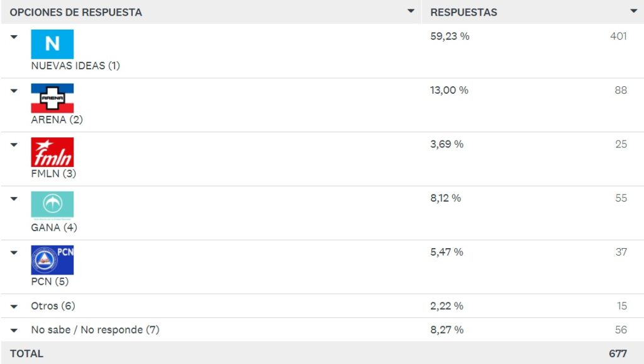Viewport: 644px width, 364px height.
Task: Click the No sabe / No responde (7) text
Action: pyautogui.click(x=96, y=330)
